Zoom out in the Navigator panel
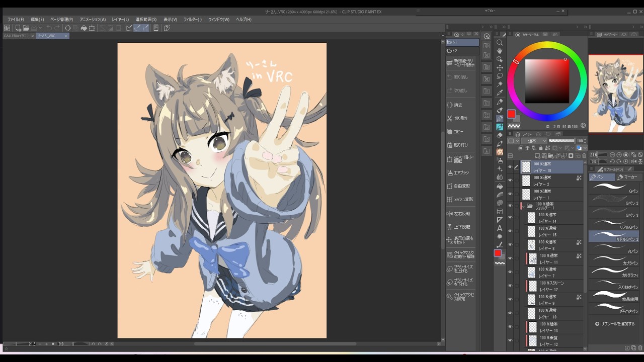The width and height of the screenshot is (644, 362). tap(613, 155)
